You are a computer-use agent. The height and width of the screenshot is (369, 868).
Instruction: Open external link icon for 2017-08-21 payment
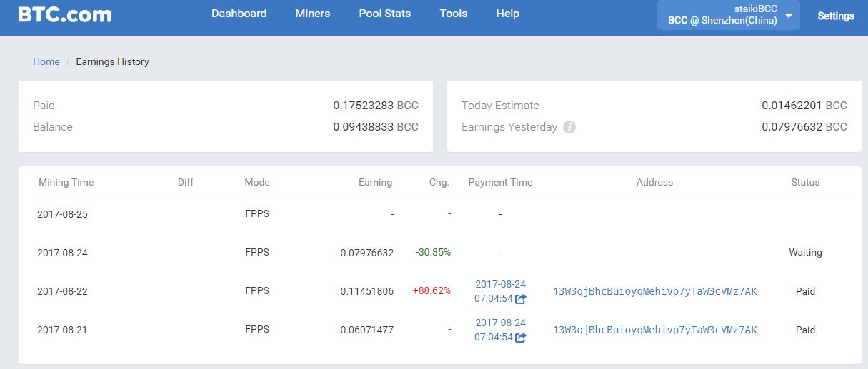521,338
